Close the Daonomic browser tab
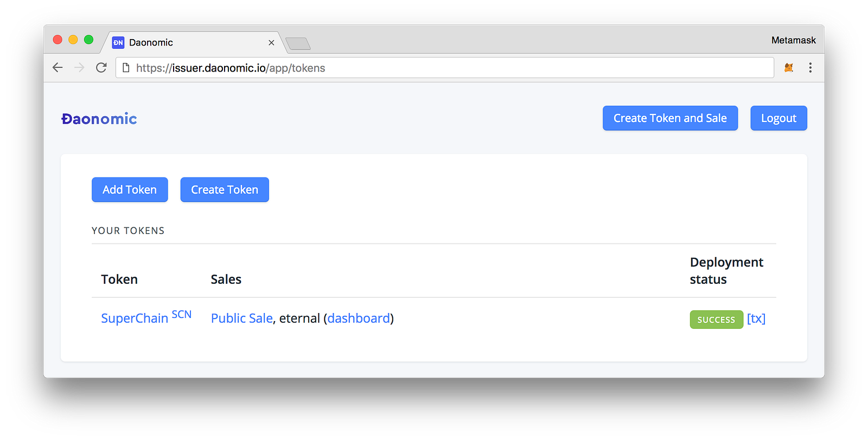The image size is (868, 440). 271,42
